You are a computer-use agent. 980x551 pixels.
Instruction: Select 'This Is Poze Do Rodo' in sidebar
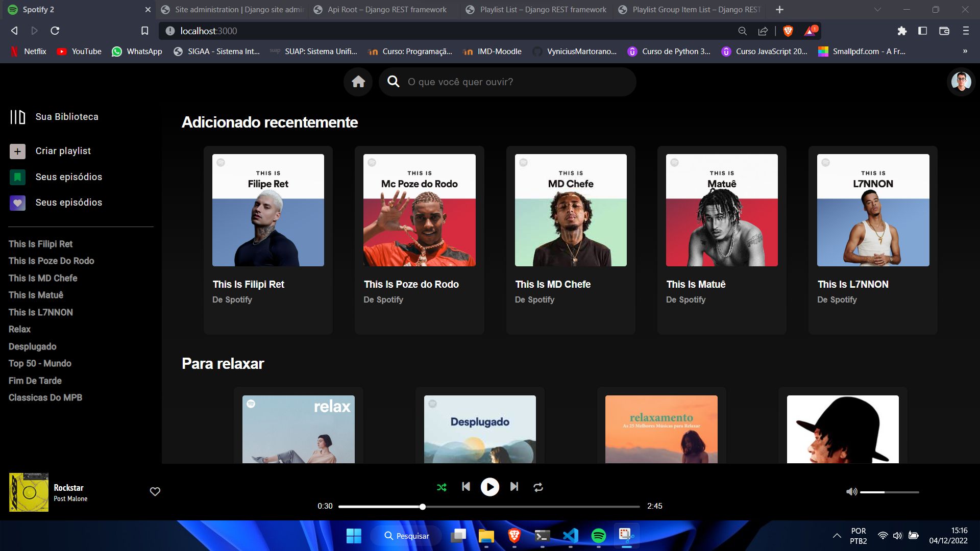coord(52,261)
